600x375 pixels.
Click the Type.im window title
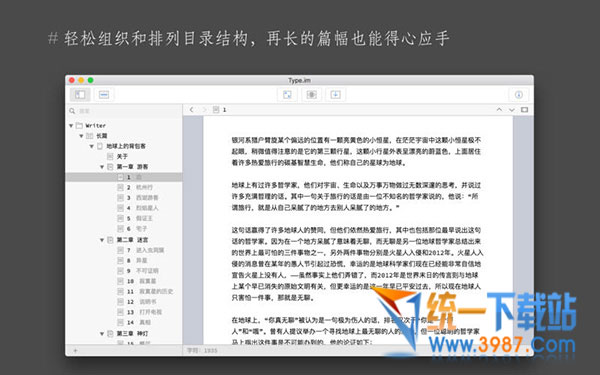click(x=299, y=80)
